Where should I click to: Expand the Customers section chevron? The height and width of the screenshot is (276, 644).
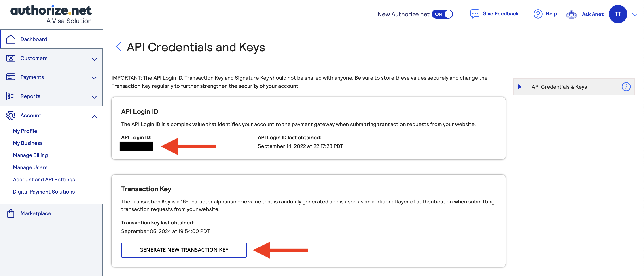click(x=94, y=59)
